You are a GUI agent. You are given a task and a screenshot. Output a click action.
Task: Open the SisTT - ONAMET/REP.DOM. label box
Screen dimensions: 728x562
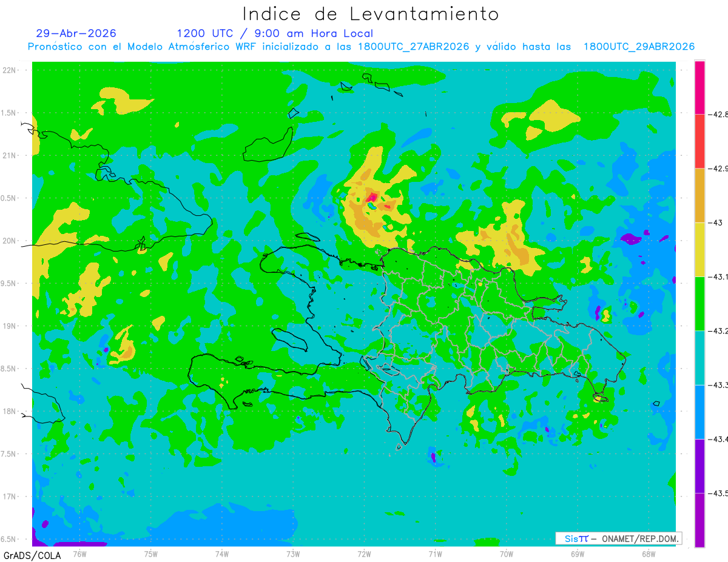618,538
